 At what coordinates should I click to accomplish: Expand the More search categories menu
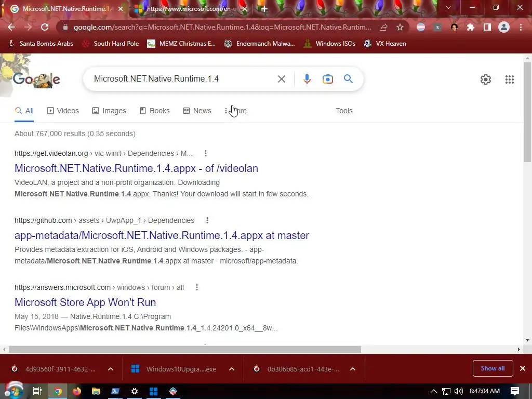pos(235,111)
